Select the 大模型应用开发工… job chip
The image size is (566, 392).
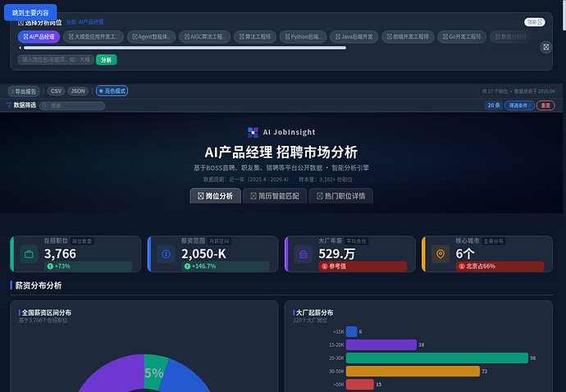coord(94,37)
